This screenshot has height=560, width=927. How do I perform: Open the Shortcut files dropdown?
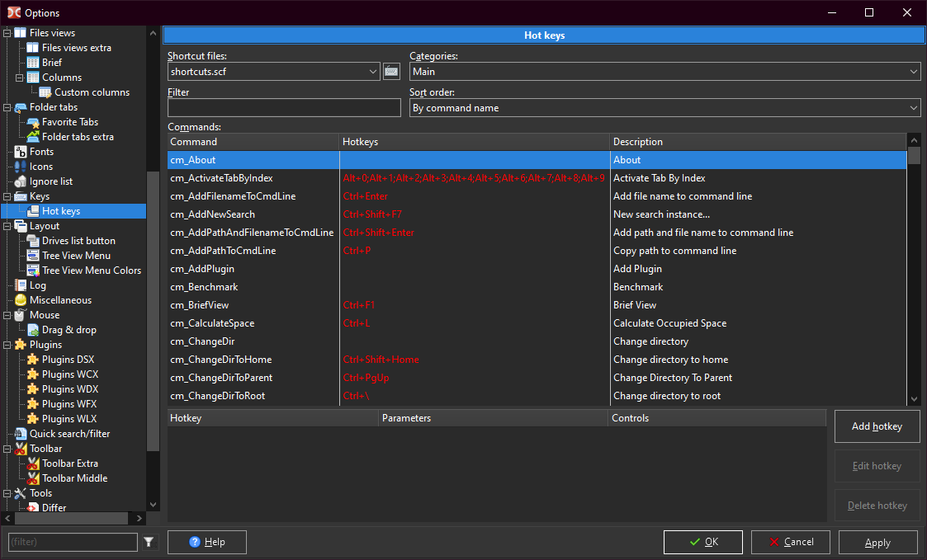click(x=373, y=72)
